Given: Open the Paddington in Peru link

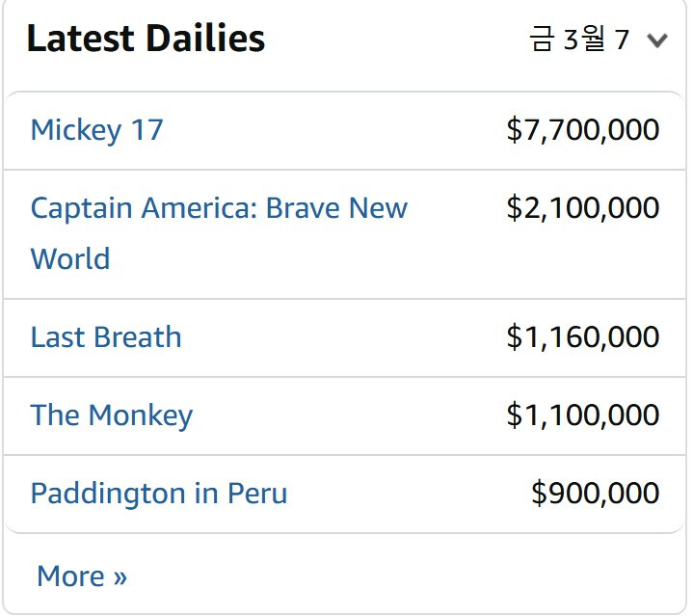Looking at the screenshot, I should click(x=159, y=494).
